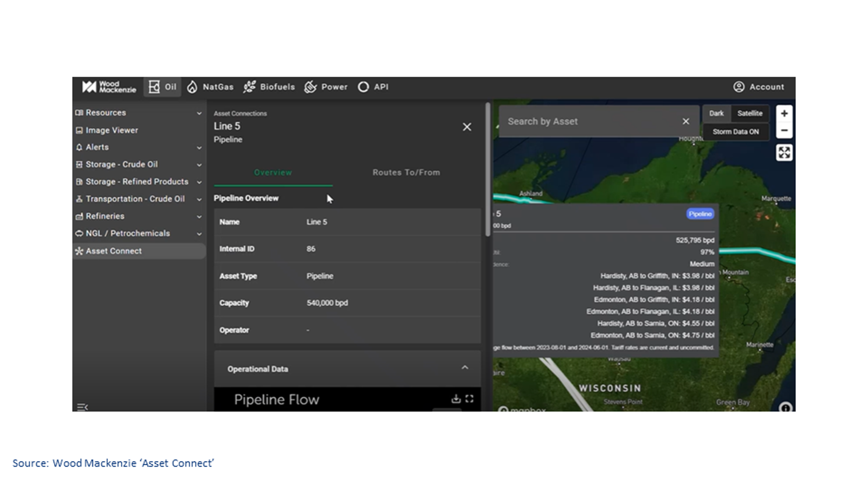Click the Search by Asset input
The height and width of the screenshot is (488, 868).
tap(591, 122)
